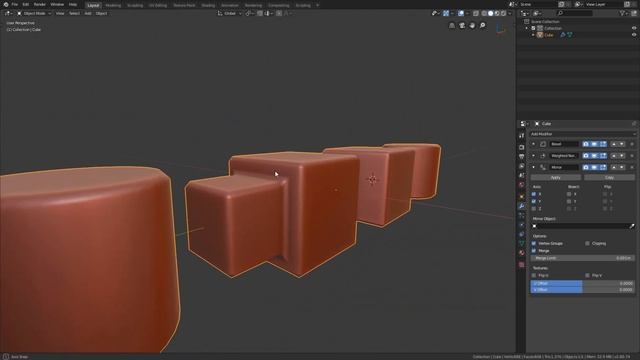This screenshot has width=640, height=360.
Task: Collapse the Mirror modifier panel
Action: (x=533, y=167)
